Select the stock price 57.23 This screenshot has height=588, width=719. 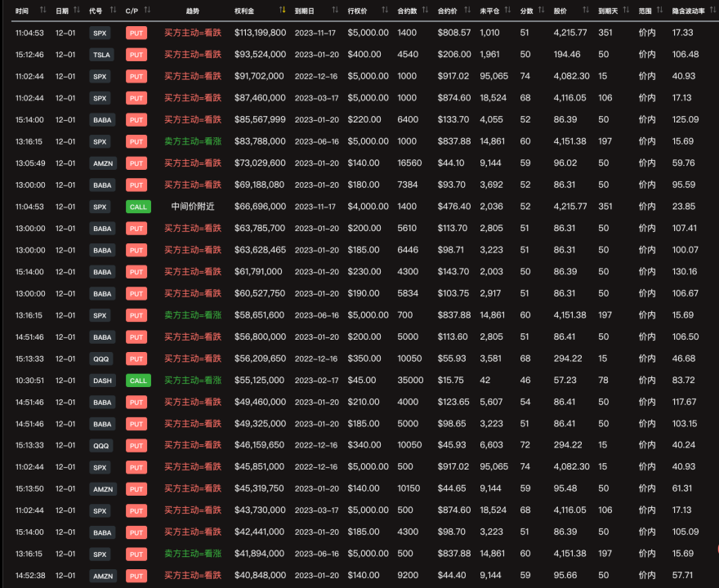coord(565,381)
